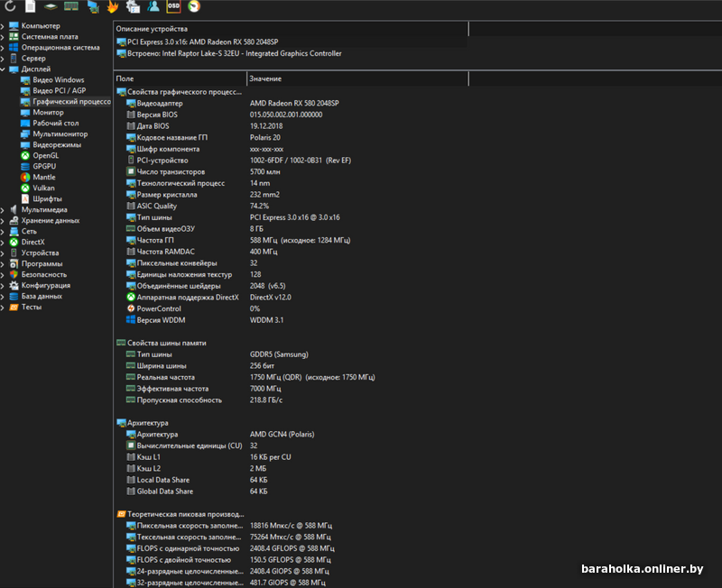Select the Версия BIOS row
The width and height of the screenshot is (722, 588).
291,115
